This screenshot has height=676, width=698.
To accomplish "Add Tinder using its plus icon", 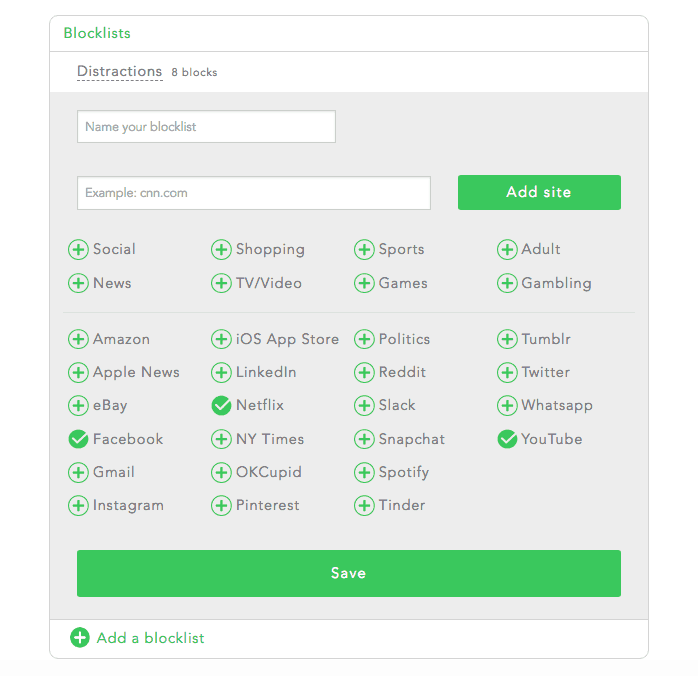I will click(364, 506).
